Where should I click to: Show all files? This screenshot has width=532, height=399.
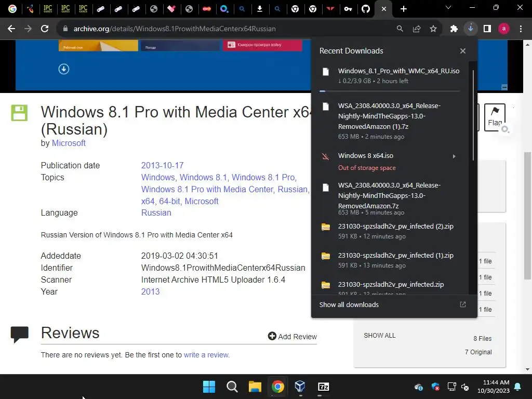click(379, 336)
